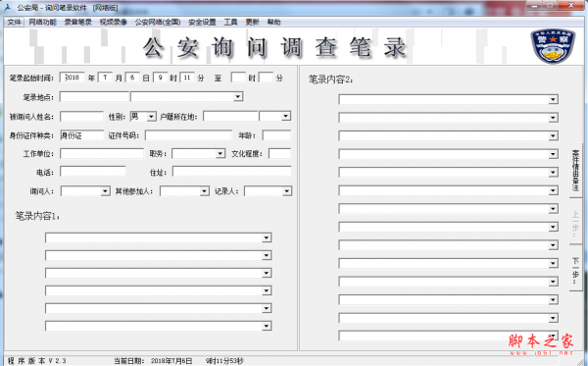Click the 年龄 input field

(276, 135)
